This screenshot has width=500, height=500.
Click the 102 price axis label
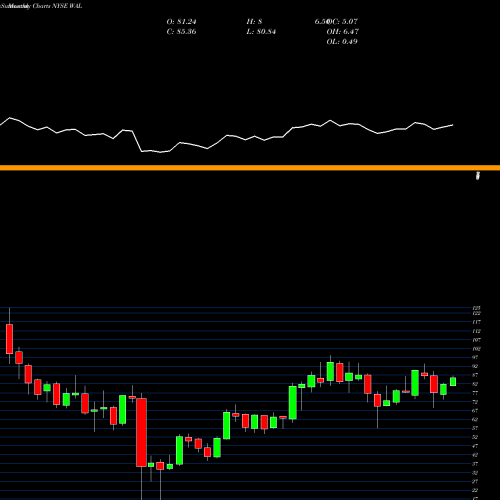pos(477,349)
